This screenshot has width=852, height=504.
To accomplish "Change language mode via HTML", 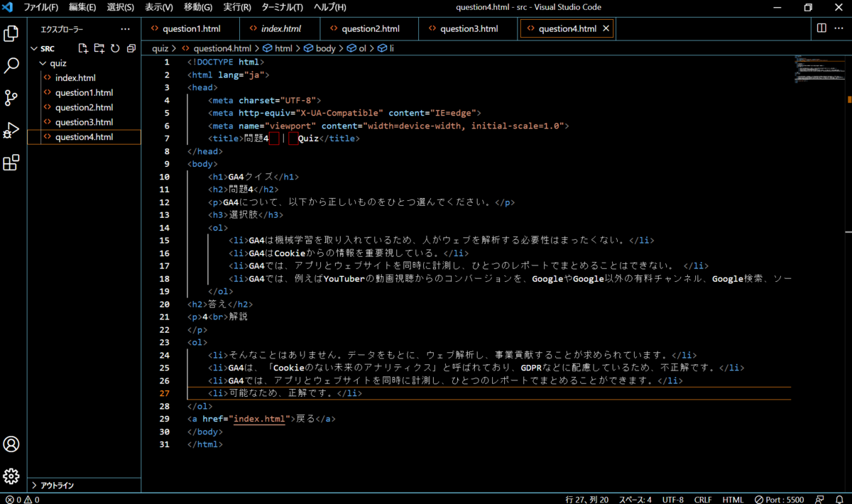I will click(733, 499).
